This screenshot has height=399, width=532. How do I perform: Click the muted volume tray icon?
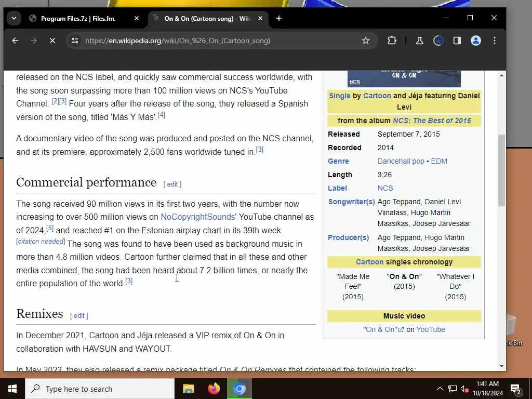[464, 389]
